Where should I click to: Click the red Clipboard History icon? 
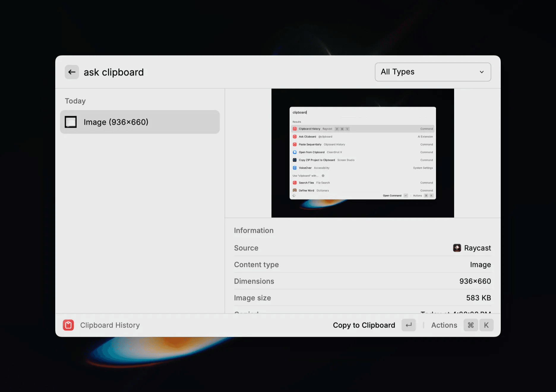pyautogui.click(x=68, y=325)
